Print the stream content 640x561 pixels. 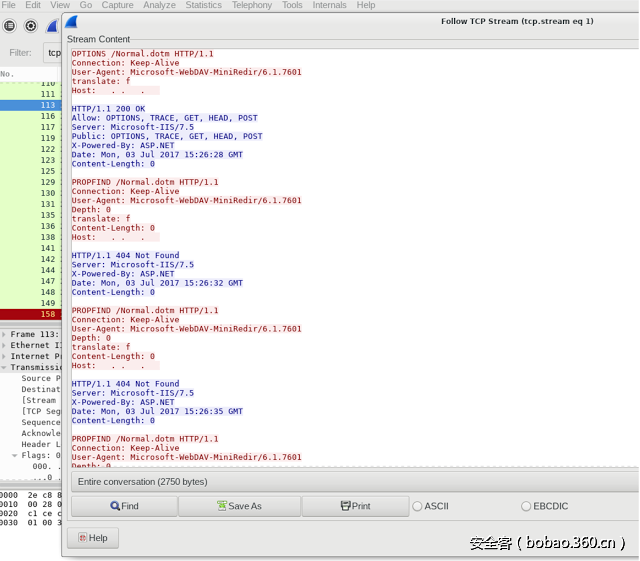pos(355,506)
